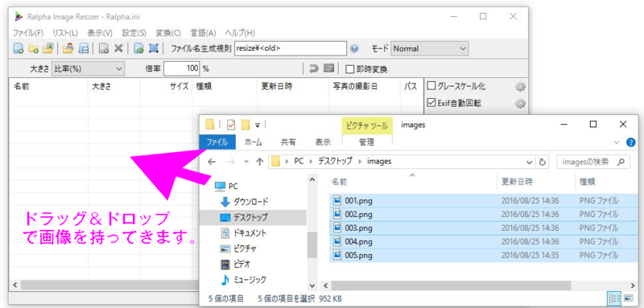Open the 表示(V) menu in Ralpha
This screenshot has width=644, height=308.
click(x=100, y=33)
